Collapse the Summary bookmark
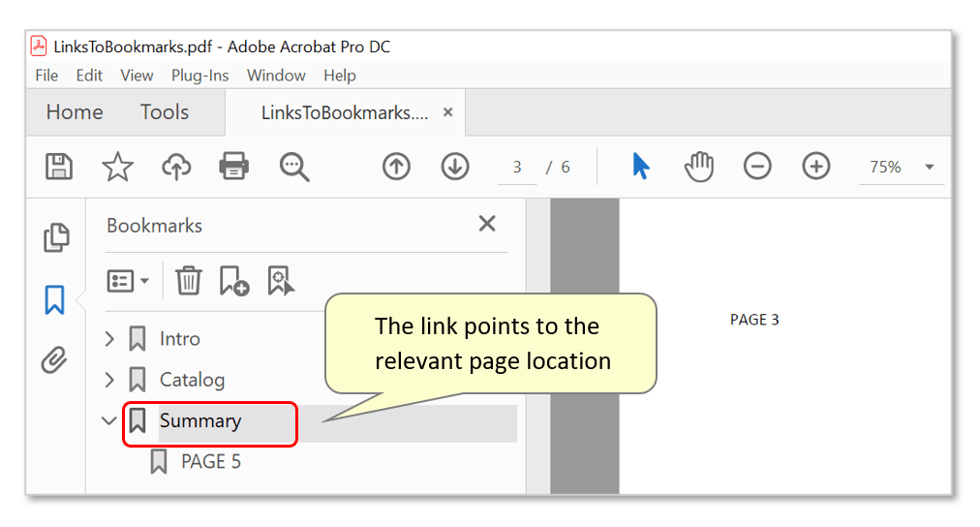Image resolution: width=980 pixels, height=527 pixels. click(109, 420)
